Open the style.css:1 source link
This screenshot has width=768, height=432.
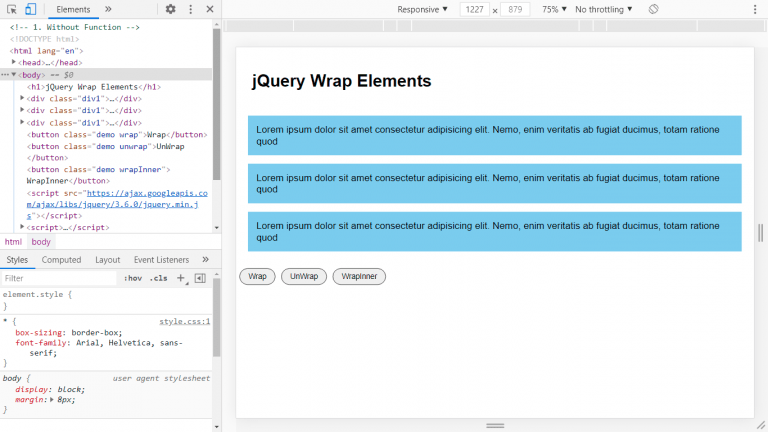click(185, 321)
